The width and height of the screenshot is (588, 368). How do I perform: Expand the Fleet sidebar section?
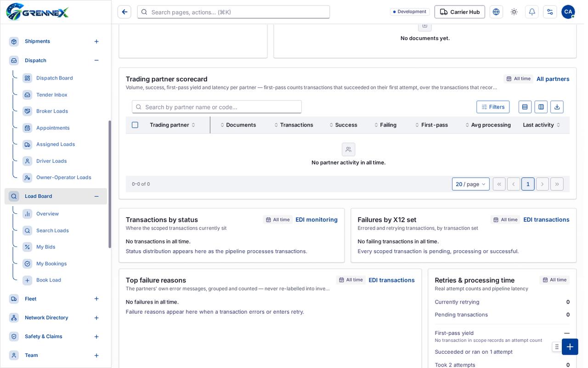96,299
